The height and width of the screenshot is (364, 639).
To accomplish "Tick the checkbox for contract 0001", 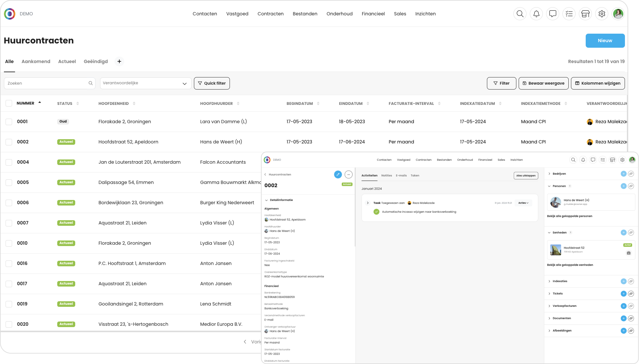I will coord(9,122).
